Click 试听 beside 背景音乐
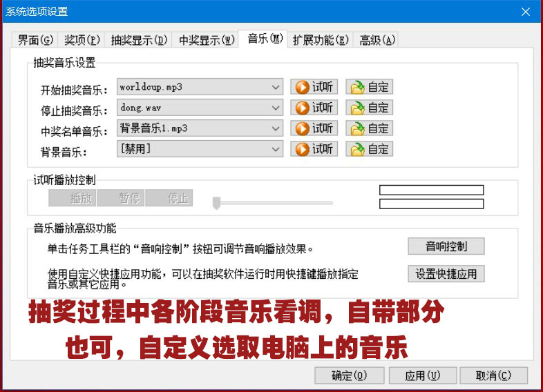 point(314,149)
